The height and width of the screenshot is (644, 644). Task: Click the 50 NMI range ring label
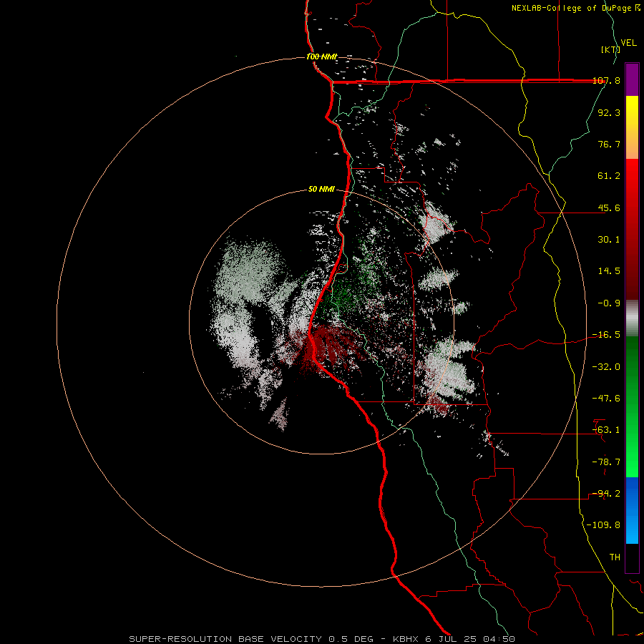[321, 190]
